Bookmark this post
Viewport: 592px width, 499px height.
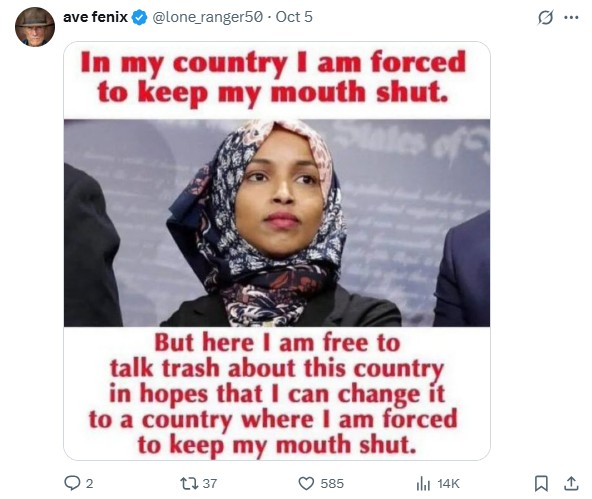[x=541, y=484]
